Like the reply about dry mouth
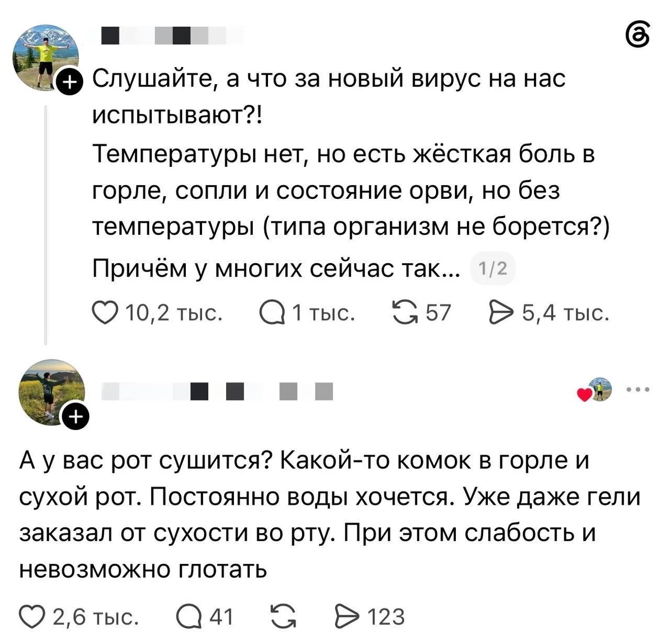This screenshot has height=644, width=670. pyautogui.click(x=30, y=617)
